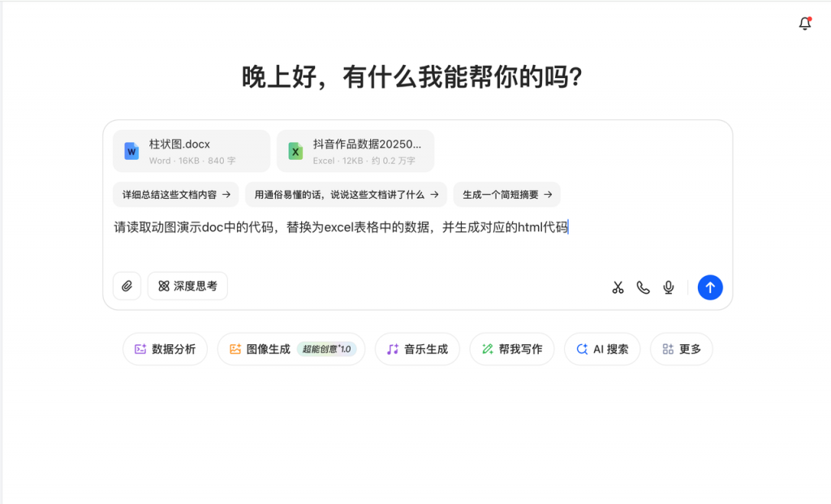
Task: Open the notifications bell
Action: 805,24
